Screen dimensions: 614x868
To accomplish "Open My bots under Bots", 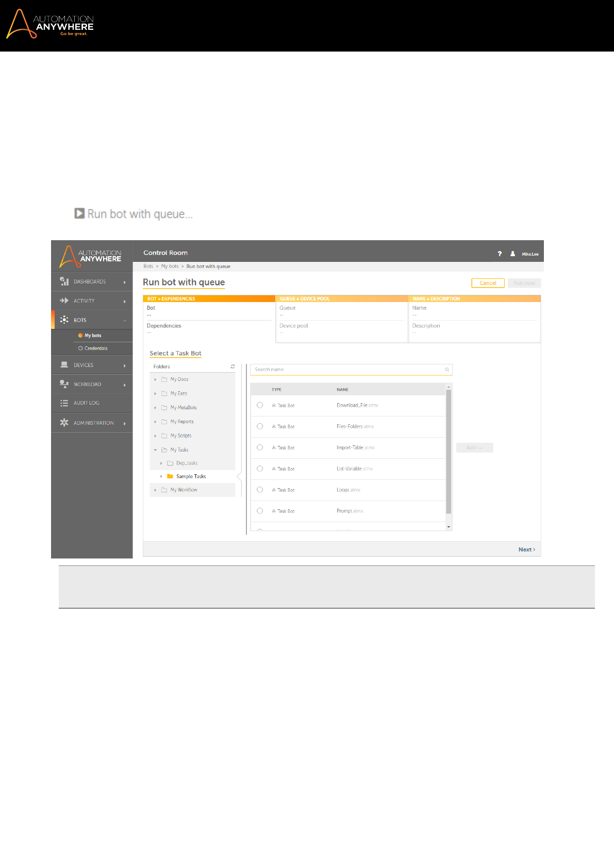I will [93, 336].
